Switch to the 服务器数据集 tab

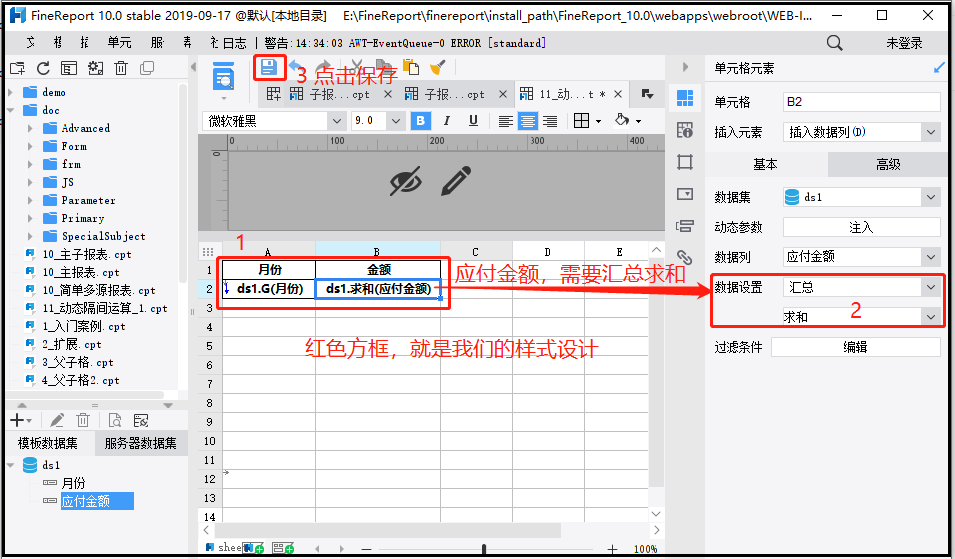pos(141,443)
